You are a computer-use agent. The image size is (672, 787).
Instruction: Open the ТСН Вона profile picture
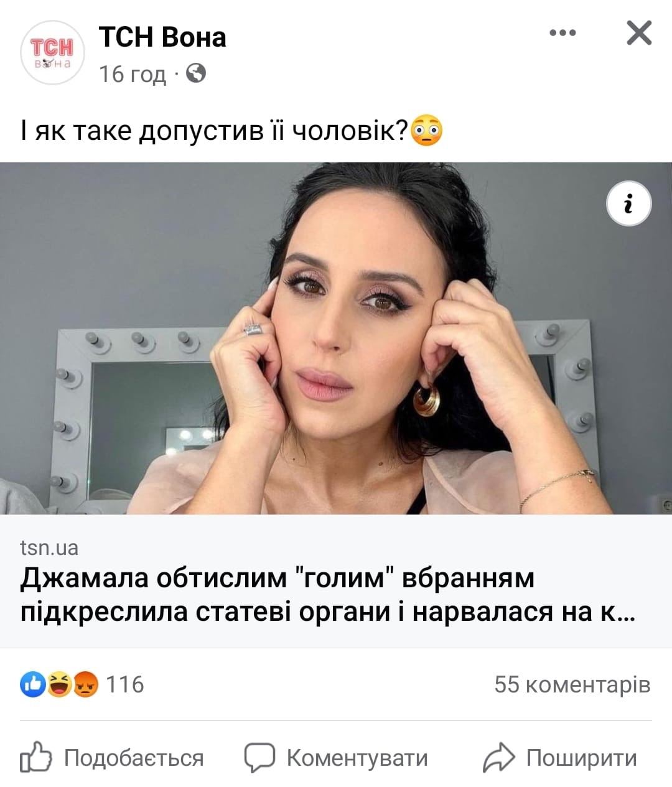tap(52, 52)
